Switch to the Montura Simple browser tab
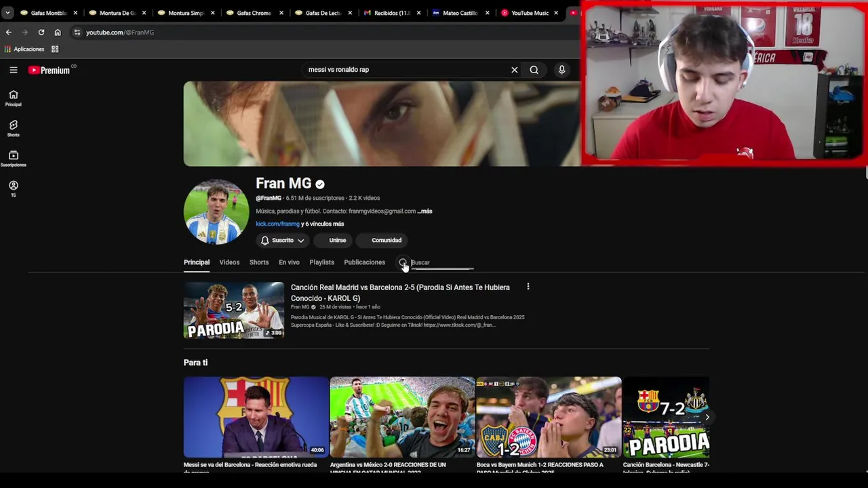Image resolution: width=868 pixels, height=488 pixels. (x=185, y=13)
